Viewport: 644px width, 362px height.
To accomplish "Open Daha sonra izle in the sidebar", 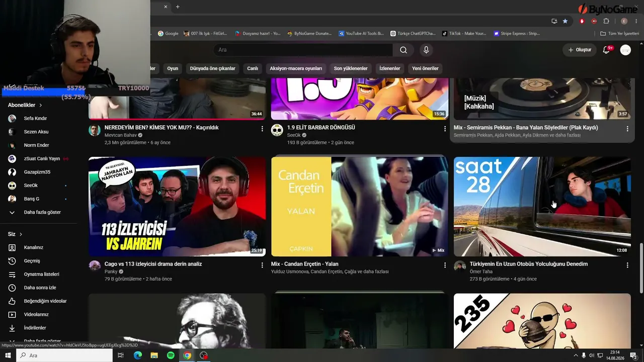I will (39, 288).
